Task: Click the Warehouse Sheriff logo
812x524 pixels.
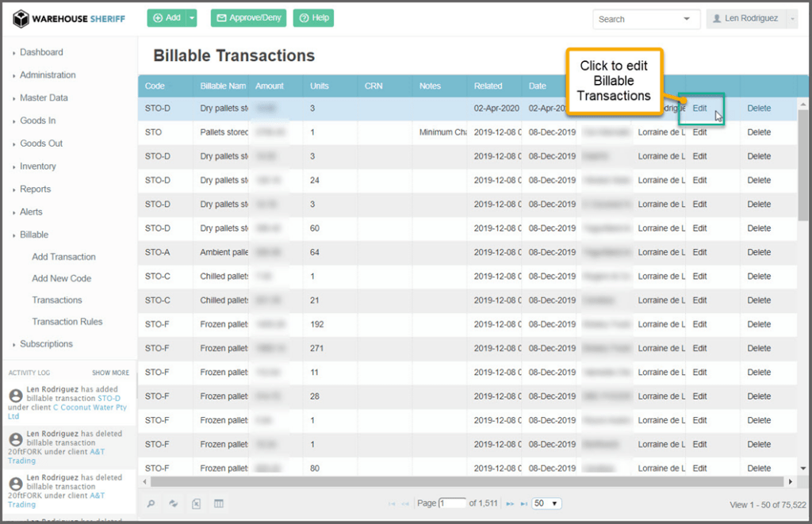Action: (x=69, y=19)
